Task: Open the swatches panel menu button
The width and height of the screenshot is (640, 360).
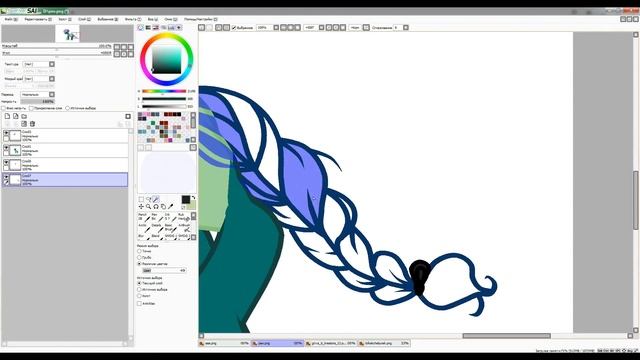Action: point(193,147)
